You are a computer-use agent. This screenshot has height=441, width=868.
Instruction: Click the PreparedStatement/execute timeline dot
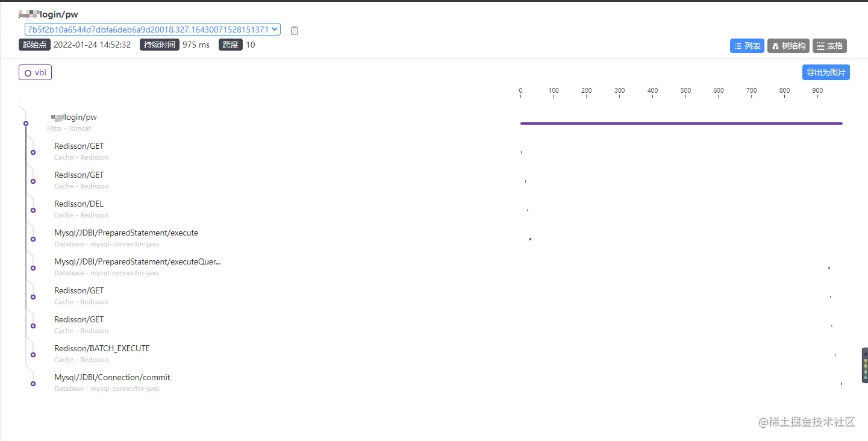pos(530,239)
